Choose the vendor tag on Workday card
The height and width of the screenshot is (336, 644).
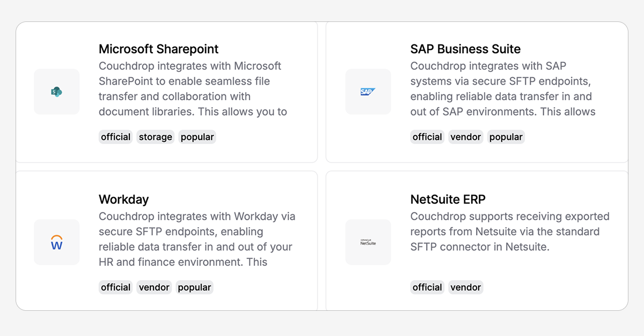point(154,287)
